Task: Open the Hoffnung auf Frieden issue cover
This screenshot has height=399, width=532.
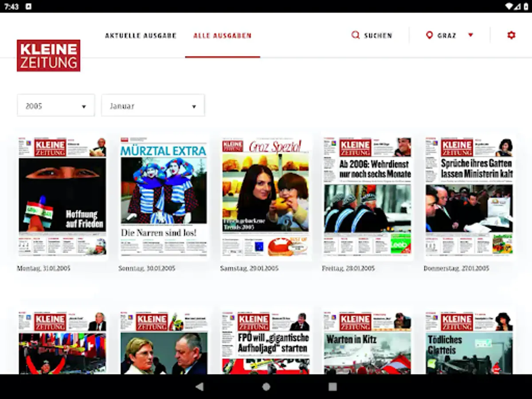Action: point(62,197)
